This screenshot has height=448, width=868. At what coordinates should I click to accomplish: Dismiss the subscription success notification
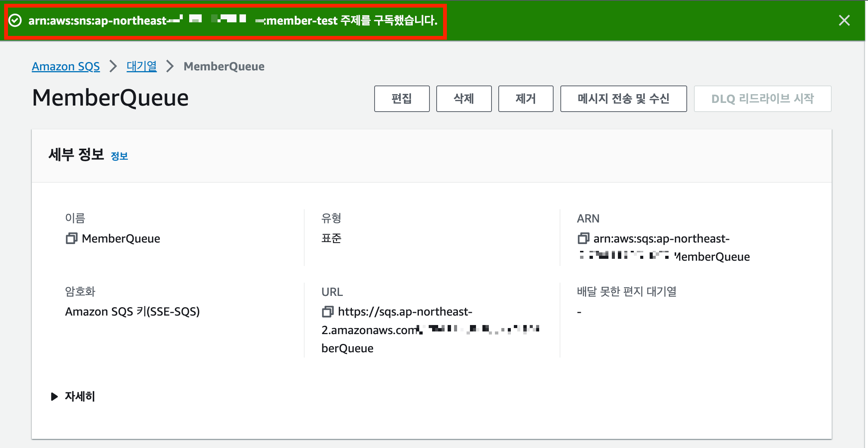(844, 20)
